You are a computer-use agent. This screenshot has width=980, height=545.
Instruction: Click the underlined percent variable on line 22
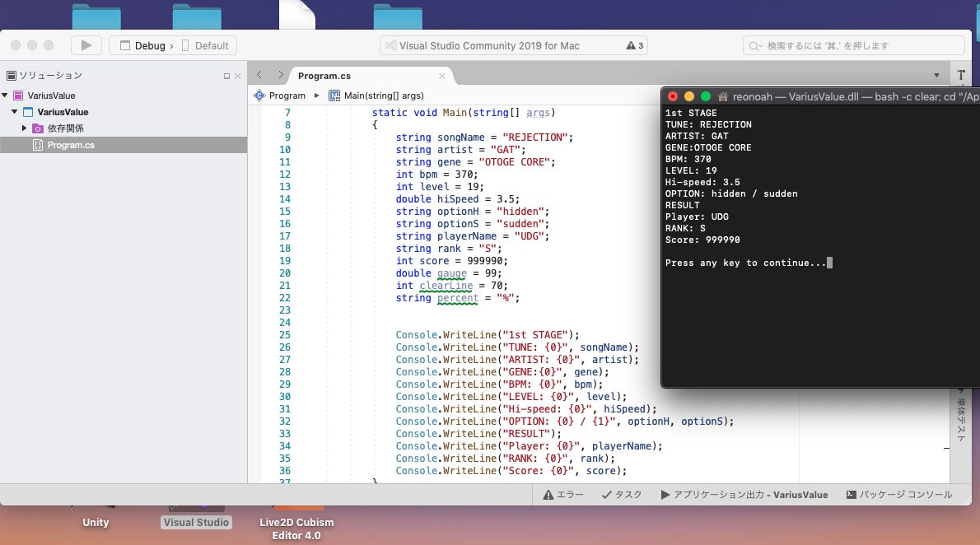458,298
